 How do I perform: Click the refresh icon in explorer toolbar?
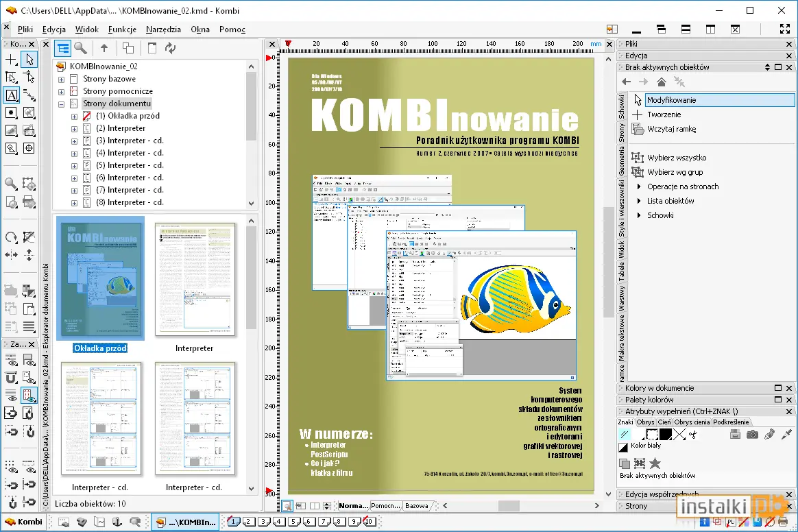pos(171,48)
